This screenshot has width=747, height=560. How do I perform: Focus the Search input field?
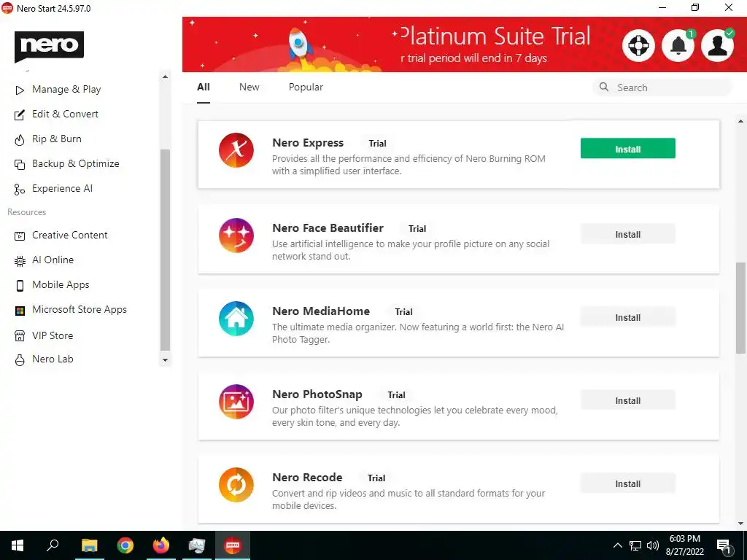point(662,87)
